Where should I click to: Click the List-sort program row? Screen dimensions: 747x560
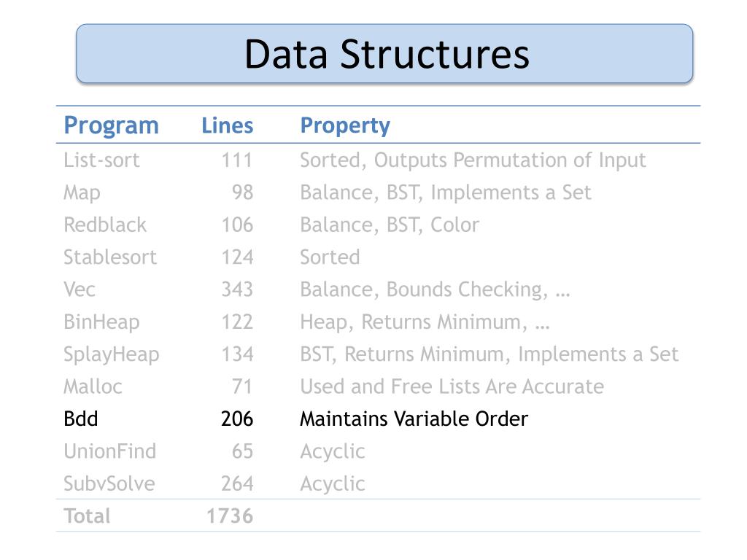(x=379, y=160)
